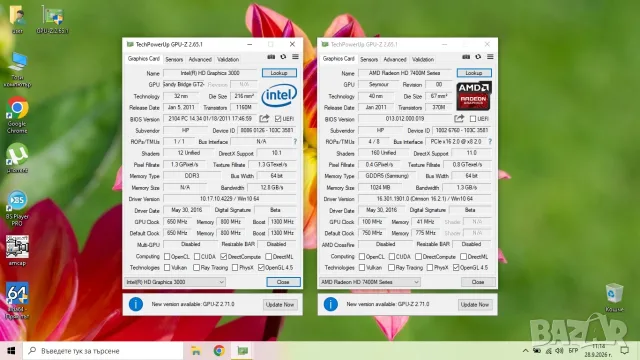Toggle the UEFI checkbox in Intel window
This screenshot has width=640, height=360.
(278, 119)
